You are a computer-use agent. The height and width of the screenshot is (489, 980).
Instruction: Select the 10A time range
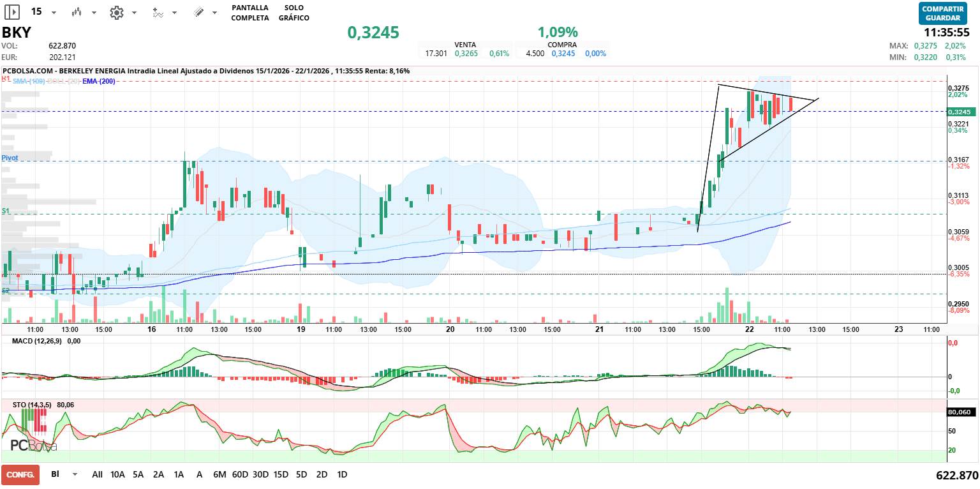click(x=117, y=474)
